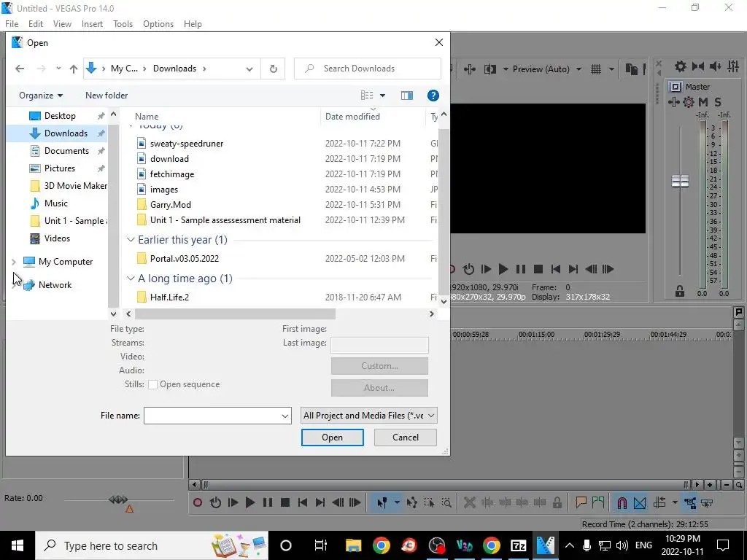The width and height of the screenshot is (747, 560).
Task: Click the Overlays grid icon in preview
Action: 596,69
